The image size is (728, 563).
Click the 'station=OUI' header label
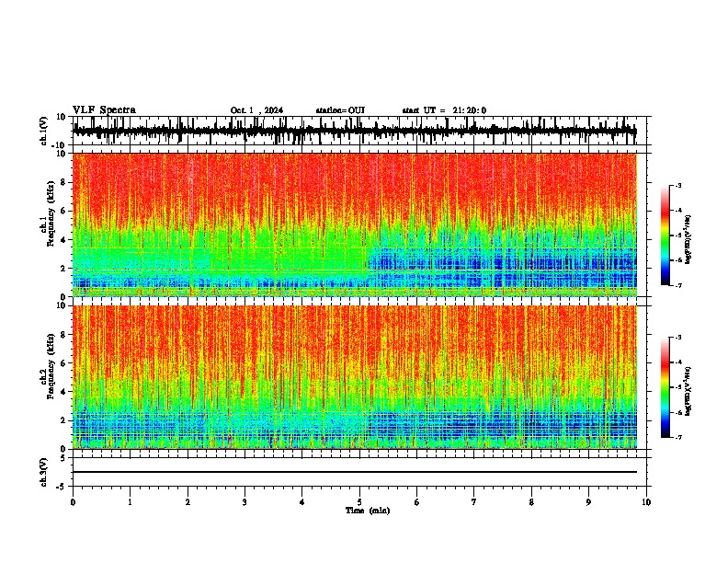point(340,110)
